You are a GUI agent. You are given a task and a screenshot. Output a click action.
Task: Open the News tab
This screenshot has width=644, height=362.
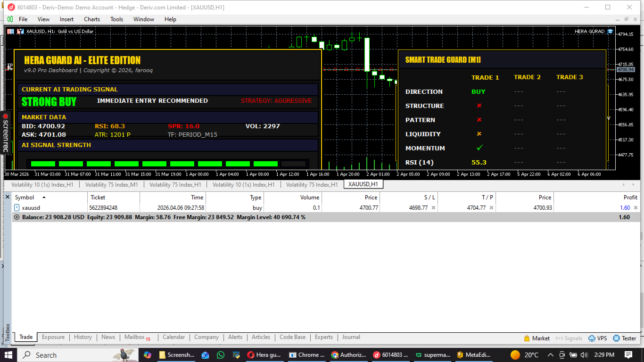click(108, 337)
